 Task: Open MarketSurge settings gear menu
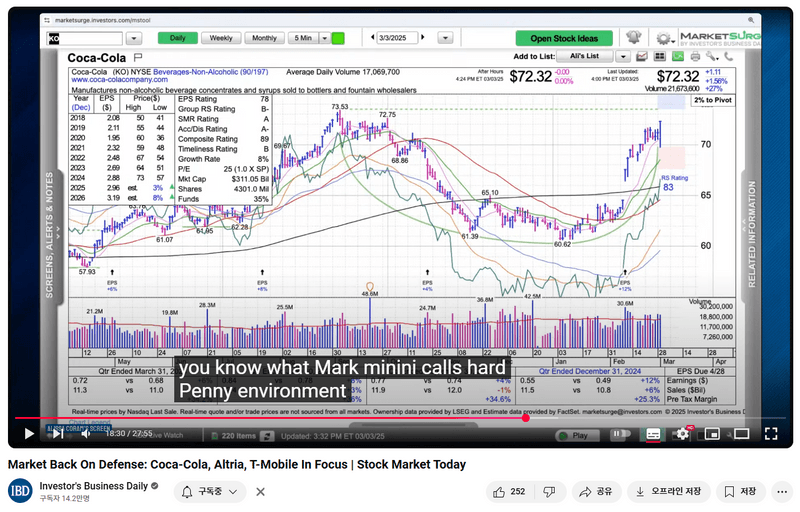664,38
